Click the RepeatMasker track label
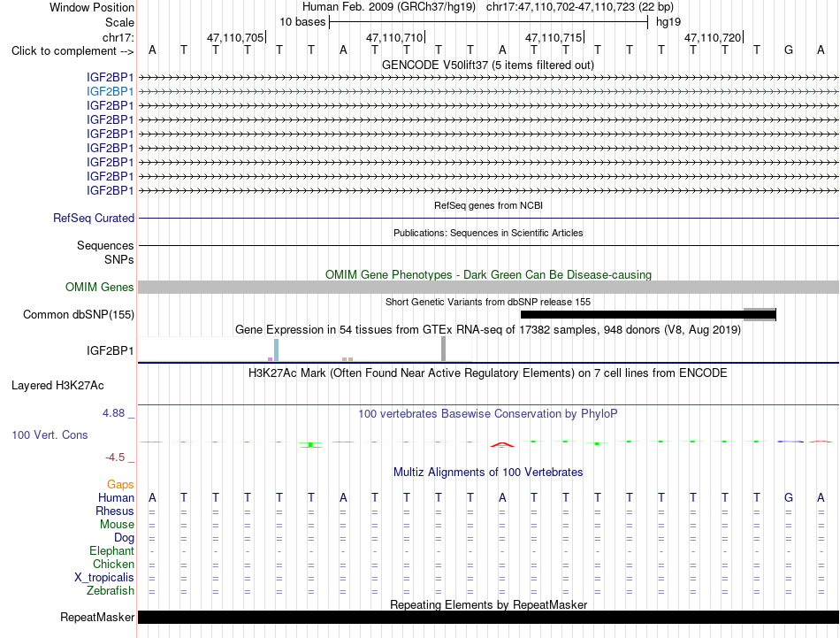 click(97, 618)
